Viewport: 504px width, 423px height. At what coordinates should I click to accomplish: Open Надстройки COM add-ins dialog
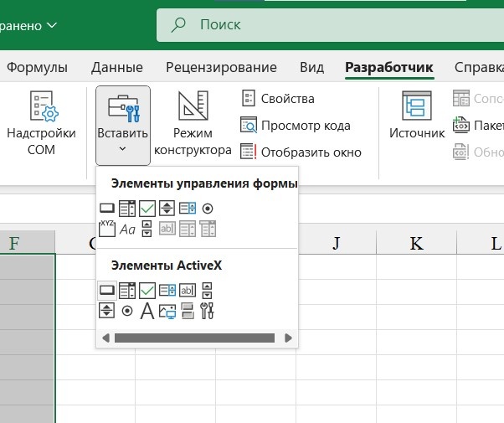pos(42,123)
